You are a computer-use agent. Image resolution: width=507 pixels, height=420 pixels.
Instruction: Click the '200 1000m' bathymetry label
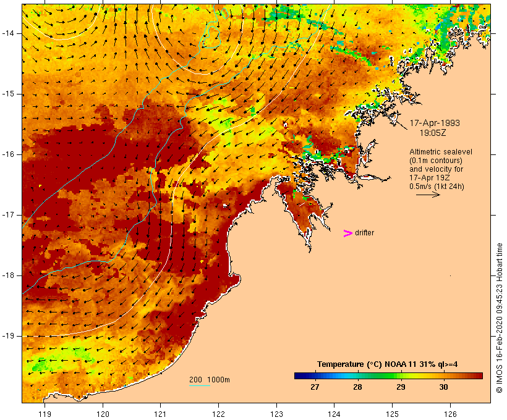210,380
